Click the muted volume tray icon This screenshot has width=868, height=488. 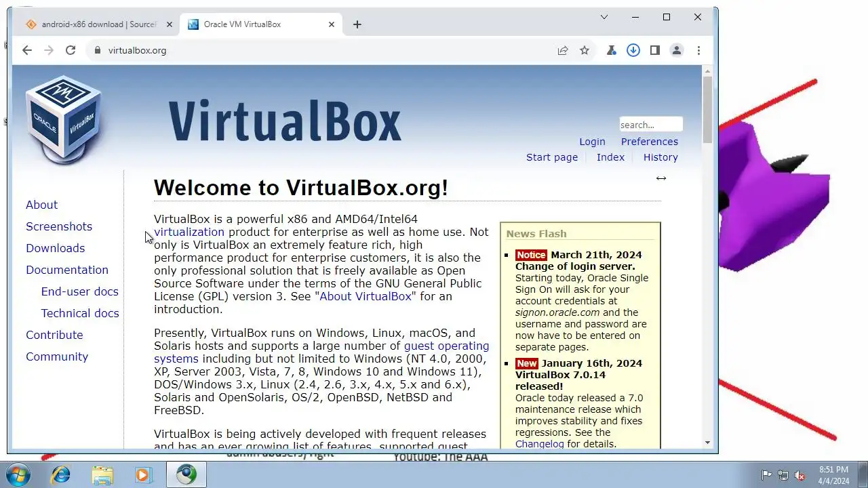click(800, 475)
